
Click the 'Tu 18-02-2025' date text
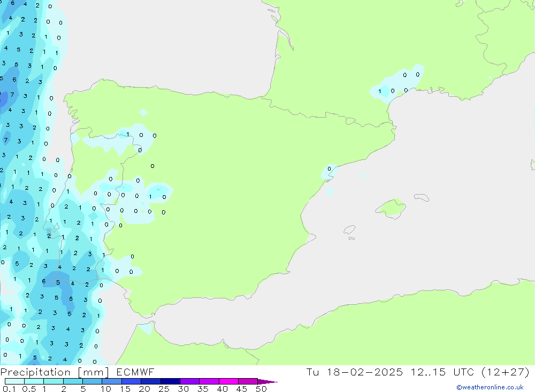[x=354, y=372]
